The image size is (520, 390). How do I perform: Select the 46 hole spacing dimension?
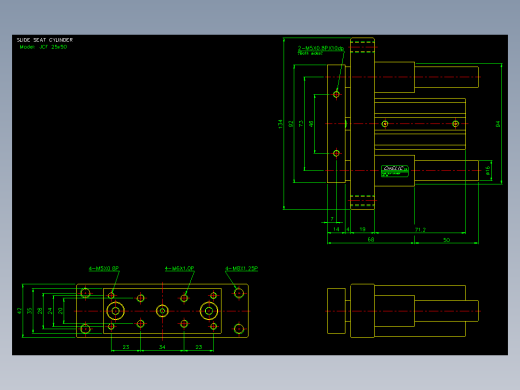(x=311, y=124)
